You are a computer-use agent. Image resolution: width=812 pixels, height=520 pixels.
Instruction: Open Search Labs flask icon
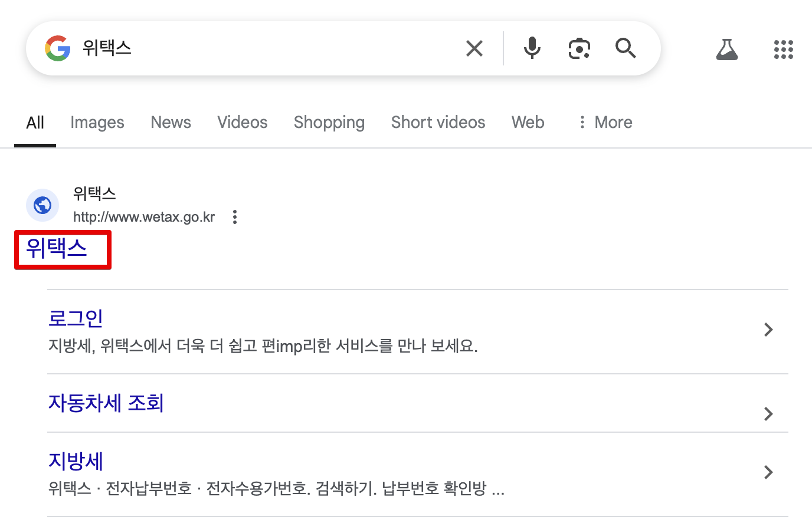(727, 50)
